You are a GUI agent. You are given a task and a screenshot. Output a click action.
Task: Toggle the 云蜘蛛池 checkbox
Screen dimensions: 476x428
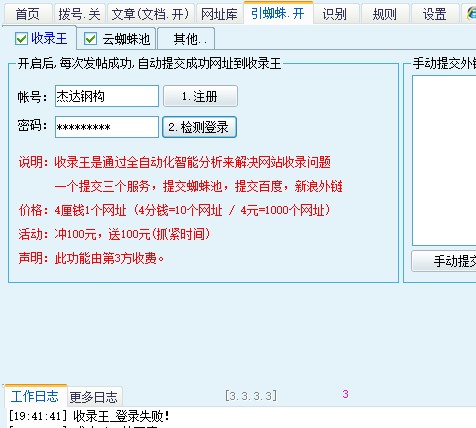click(x=90, y=39)
